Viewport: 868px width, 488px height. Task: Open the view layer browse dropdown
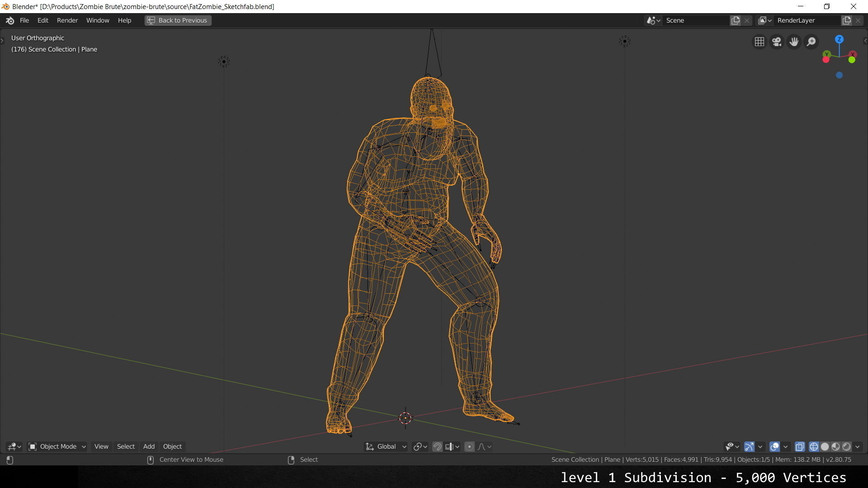(x=764, y=20)
